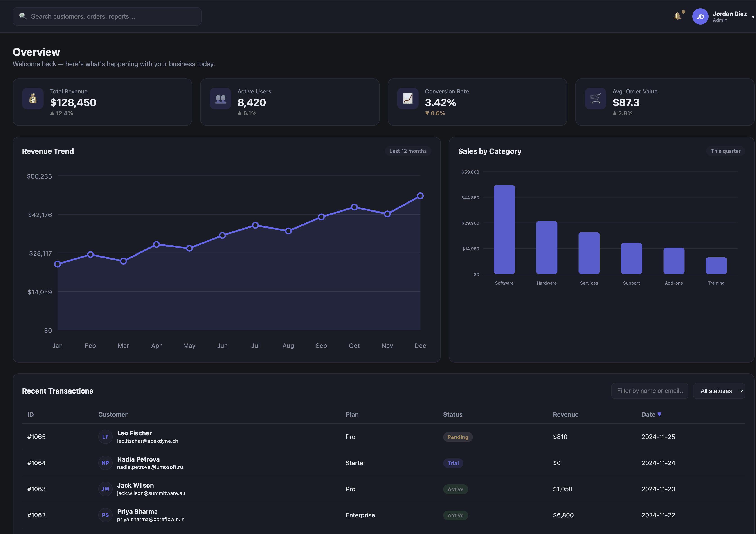The height and width of the screenshot is (534, 756).
Task: Click the Pending status badge for Leo Fischer
Action: tap(458, 437)
